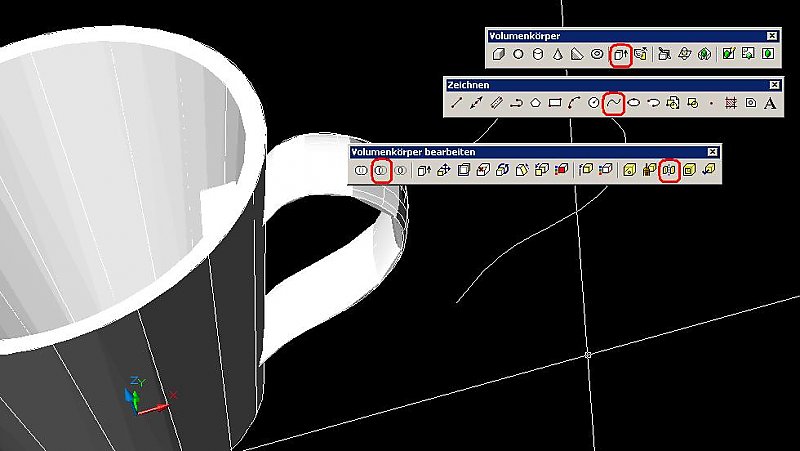Click the Rotate Faces icon
The image size is (800, 451).
503,170
